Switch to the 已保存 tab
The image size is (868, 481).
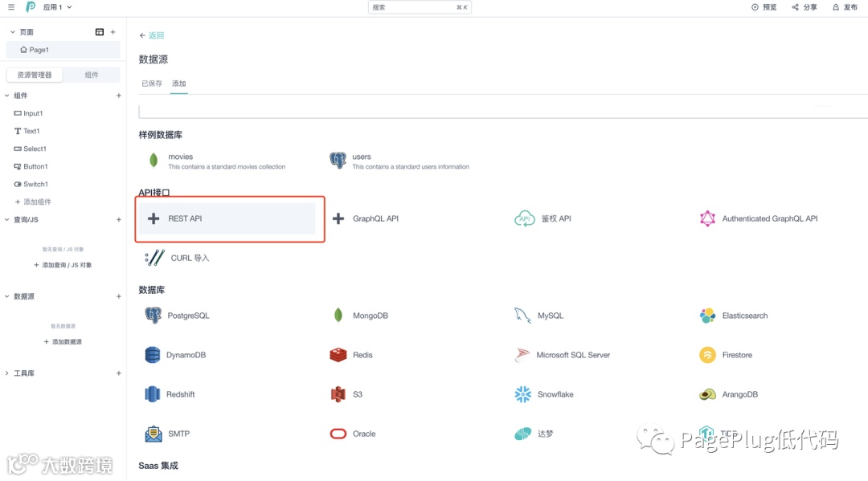[152, 84]
